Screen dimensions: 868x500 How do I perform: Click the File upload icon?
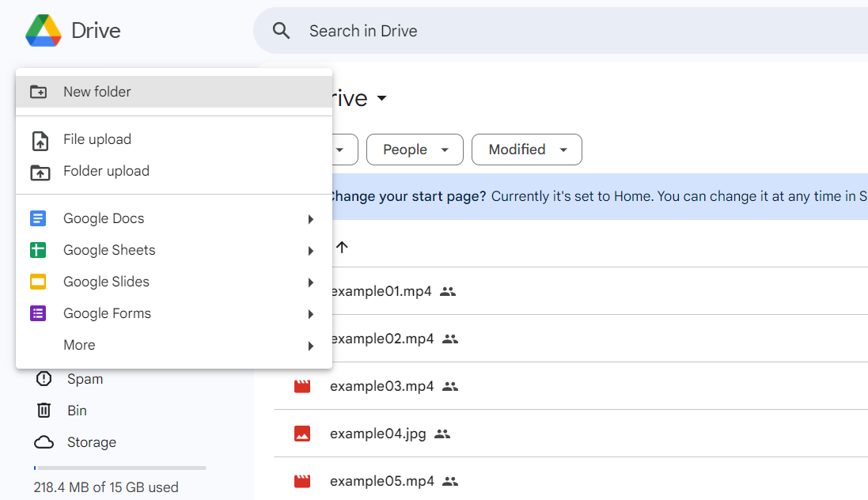coord(40,141)
